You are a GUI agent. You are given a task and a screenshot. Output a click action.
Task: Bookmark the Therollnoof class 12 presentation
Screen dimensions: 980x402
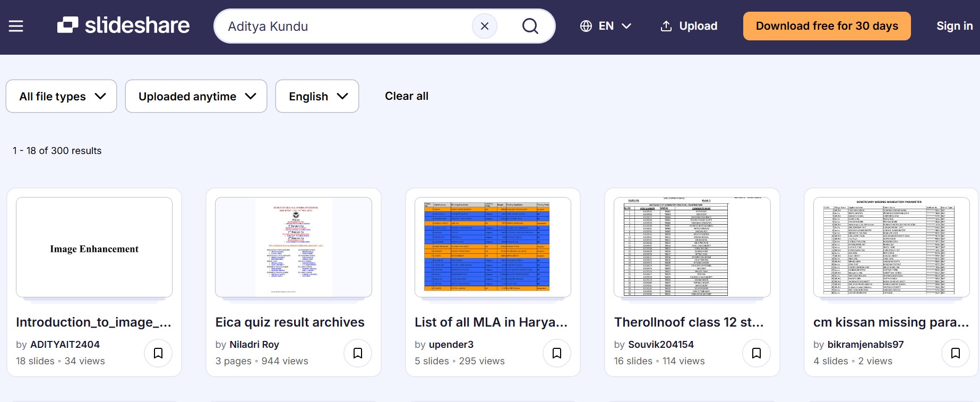tap(757, 353)
